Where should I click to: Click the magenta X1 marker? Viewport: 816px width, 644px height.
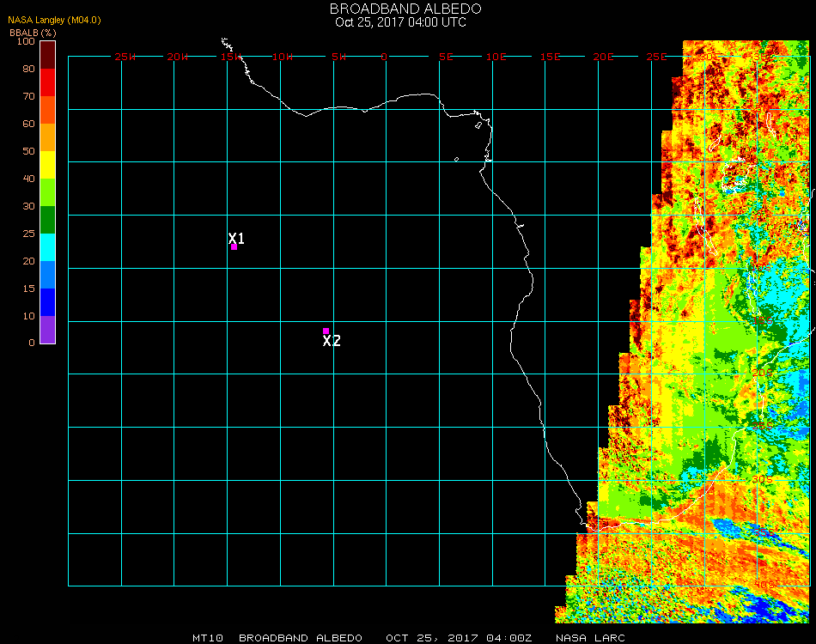234,246
